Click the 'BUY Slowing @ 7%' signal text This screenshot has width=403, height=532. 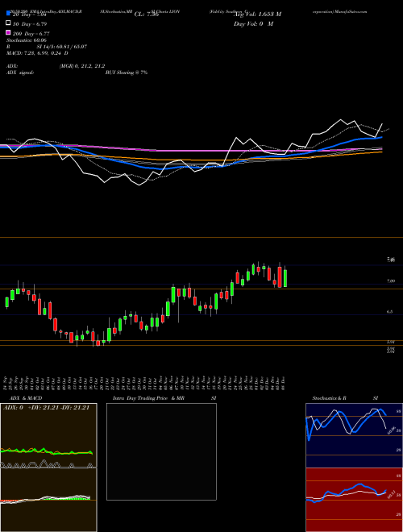point(127,73)
